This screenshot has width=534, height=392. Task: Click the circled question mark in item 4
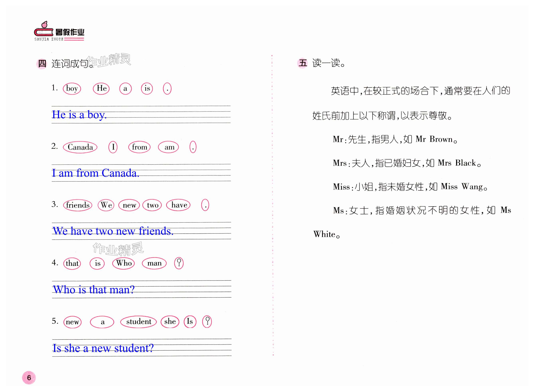pos(179,263)
